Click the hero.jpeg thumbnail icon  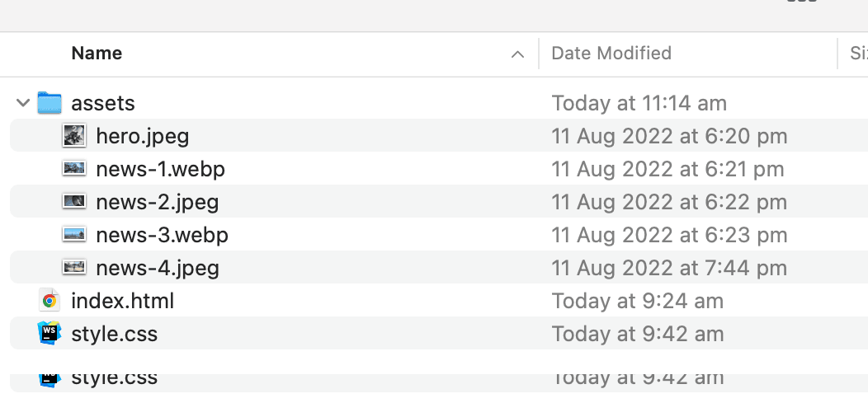pos(74,136)
